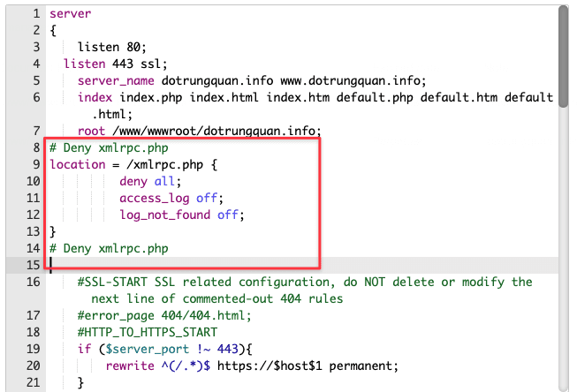Screen dimensions: 577x392
Task: Click line number 16 in gutter
Action: (x=33, y=282)
